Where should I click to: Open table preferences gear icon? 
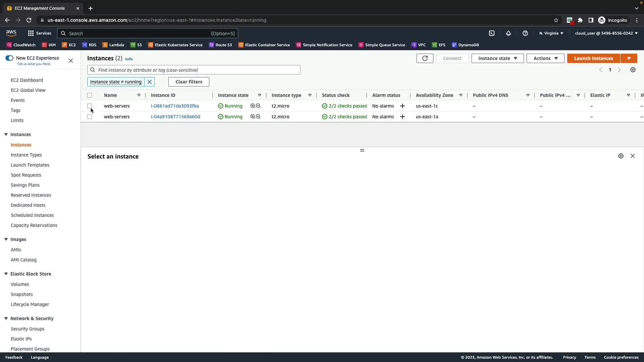[x=633, y=70]
